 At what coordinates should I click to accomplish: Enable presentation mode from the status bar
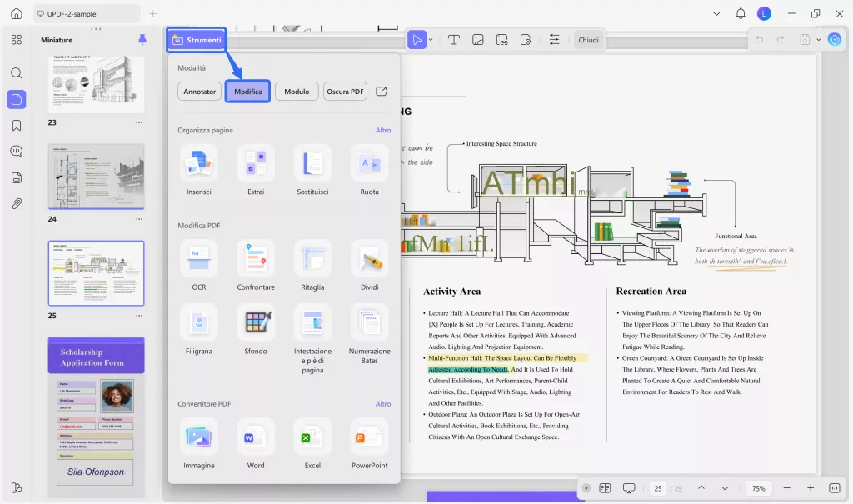pos(629,487)
